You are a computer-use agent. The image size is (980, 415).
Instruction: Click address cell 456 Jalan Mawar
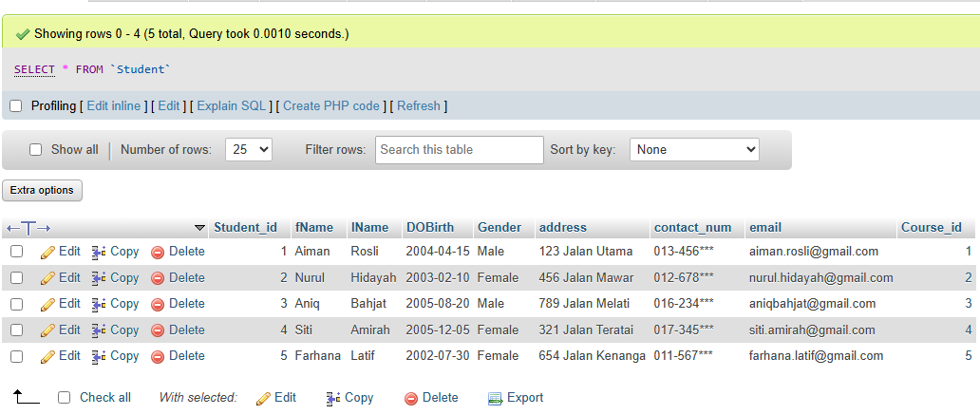point(586,277)
